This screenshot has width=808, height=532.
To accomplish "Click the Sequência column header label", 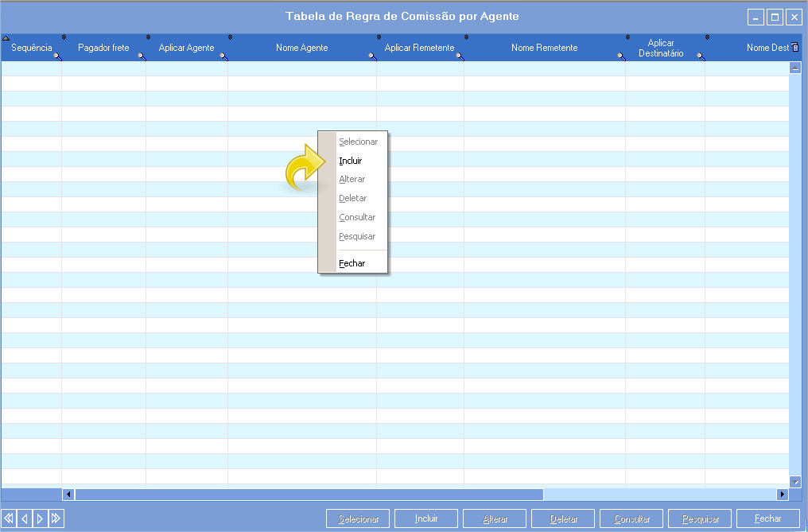I will [x=32, y=48].
